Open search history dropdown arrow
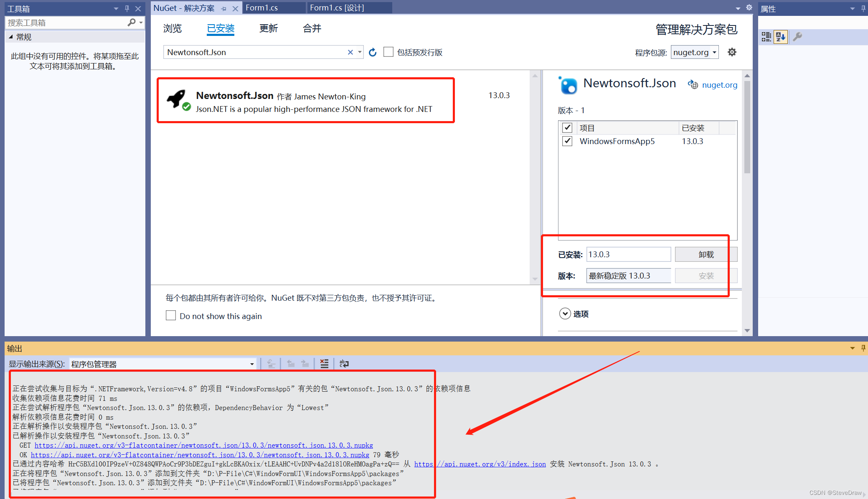The width and height of the screenshot is (868, 499). tap(360, 52)
